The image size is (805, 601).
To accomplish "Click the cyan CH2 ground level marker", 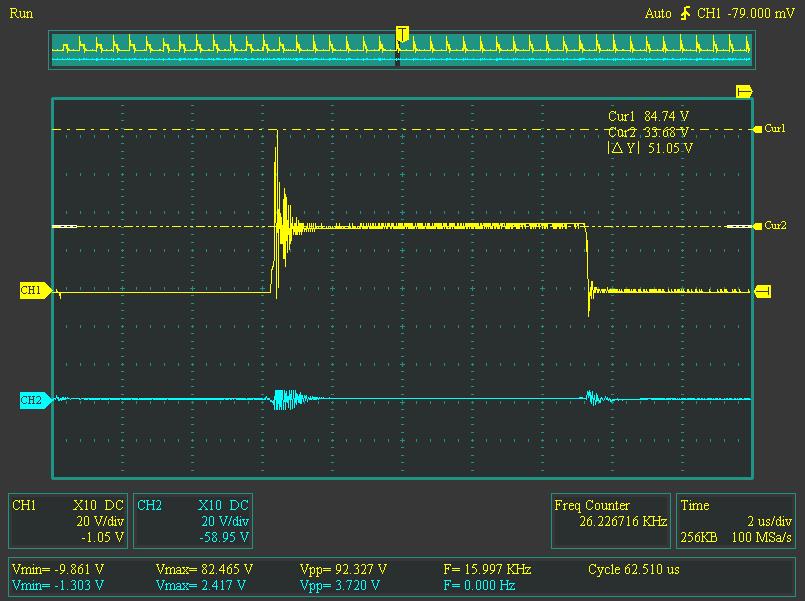I will 31,400.
